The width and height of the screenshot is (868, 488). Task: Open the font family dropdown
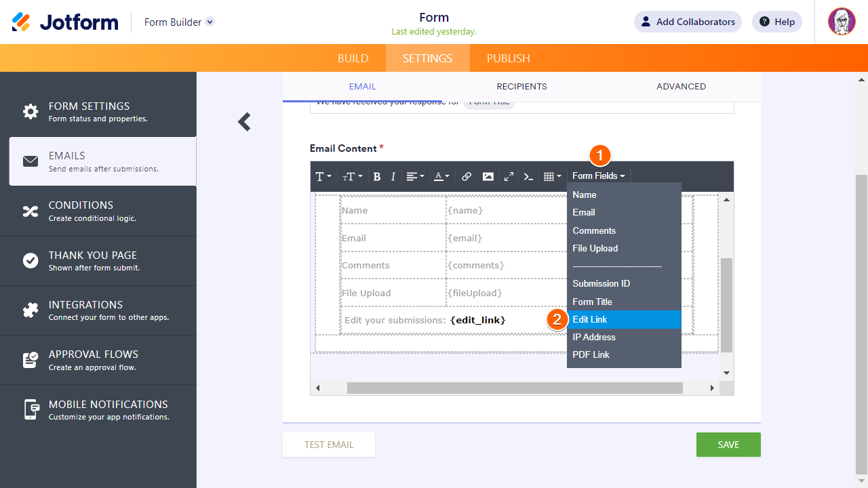pyautogui.click(x=323, y=176)
